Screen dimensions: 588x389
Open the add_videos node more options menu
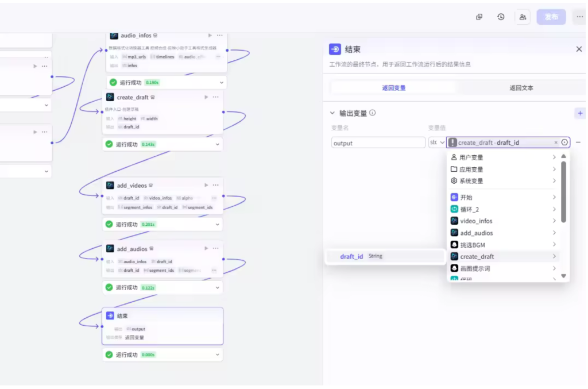[x=216, y=185]
